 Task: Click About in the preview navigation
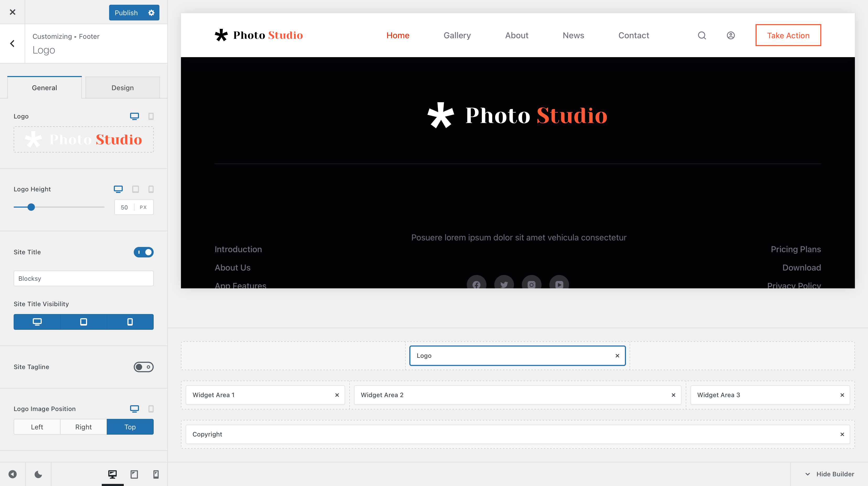click(x=517, y=35)
